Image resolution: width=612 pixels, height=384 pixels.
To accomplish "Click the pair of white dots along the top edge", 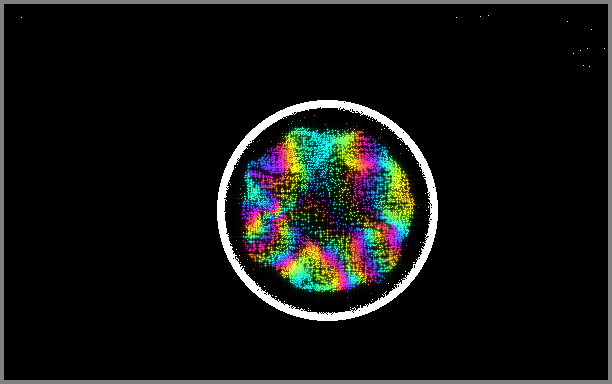I will click(484, 16).
